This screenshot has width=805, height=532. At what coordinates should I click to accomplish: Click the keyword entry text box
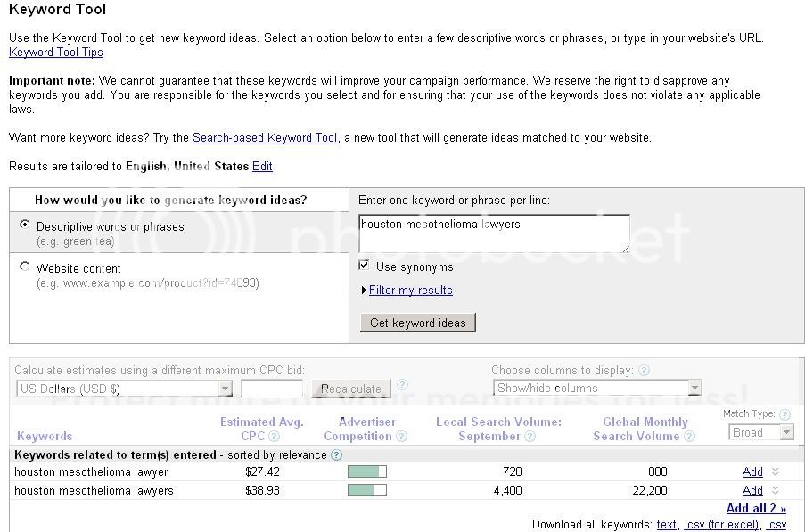(x=494, y=233)
